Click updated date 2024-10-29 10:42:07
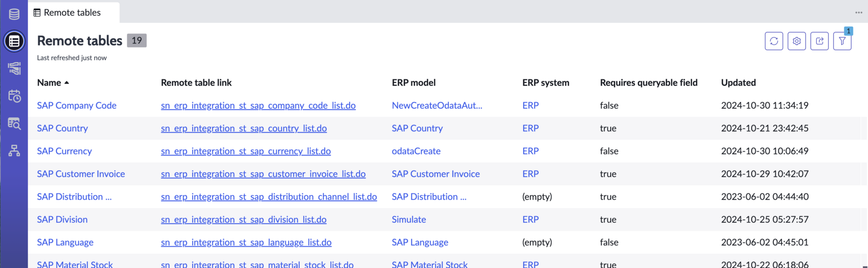Viewport: 868px width, 268px height. 764,174
